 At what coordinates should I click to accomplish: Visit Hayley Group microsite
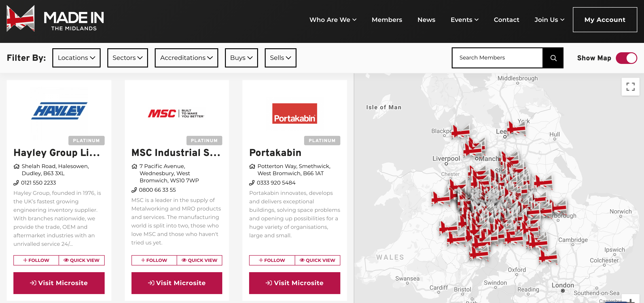(x=59, y=283)
